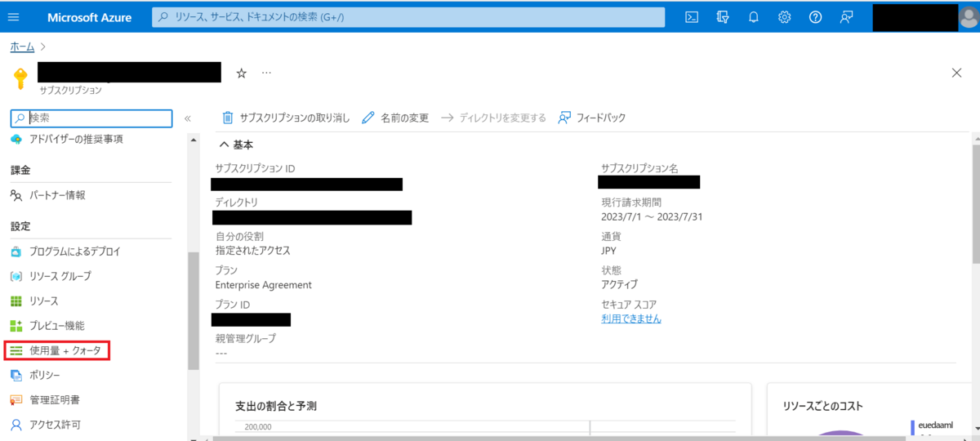Click the sidebar scroll up arrow

tap(194, 140)
